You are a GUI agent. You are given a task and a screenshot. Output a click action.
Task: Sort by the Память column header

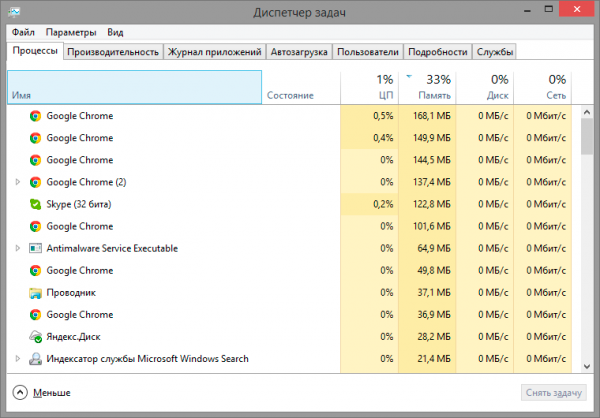click(x=427, y=87)
